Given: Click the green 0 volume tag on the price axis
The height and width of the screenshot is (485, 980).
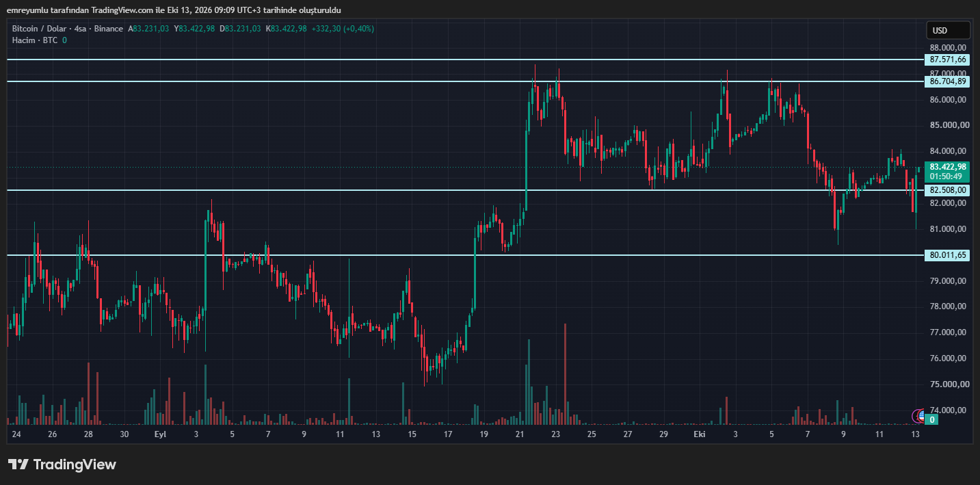Looking at the screenshot, I should click(932, 419).
